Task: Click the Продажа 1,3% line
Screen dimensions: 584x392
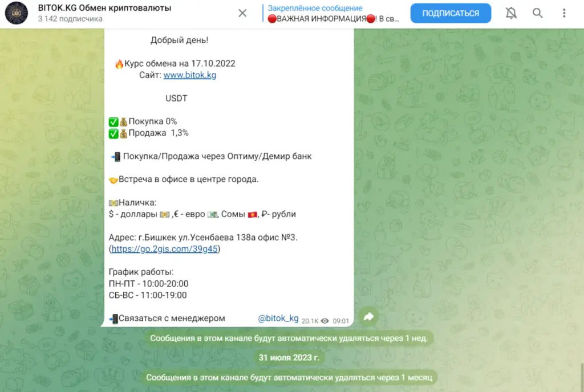Action: tap(149, 133)
